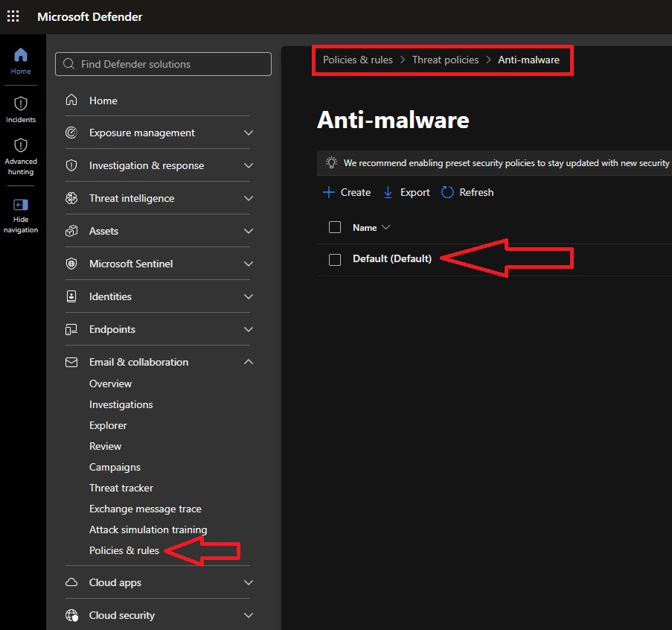Click the Assets cubes icon
The width and height of the screenshot is (672, 630).
(71, 231)
